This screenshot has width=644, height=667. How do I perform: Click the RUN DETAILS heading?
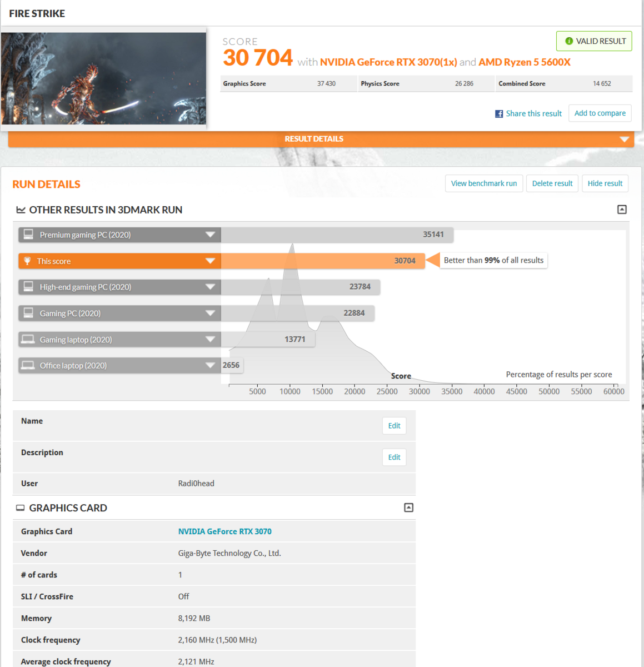(x=46, y=184)
